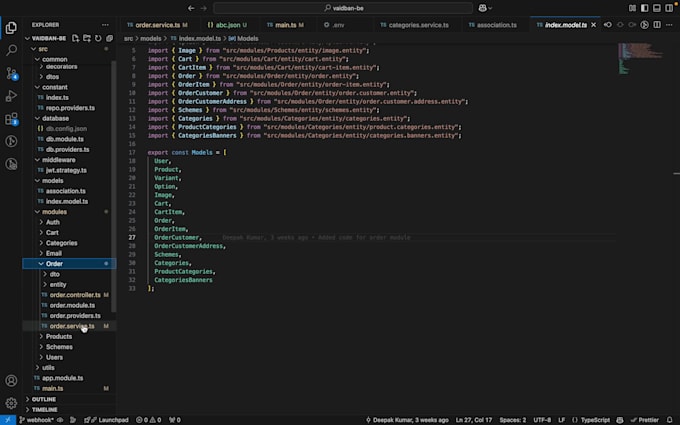680x425 pixels.
Task: Close the index.model.ts tab
Action: point(593,25)
